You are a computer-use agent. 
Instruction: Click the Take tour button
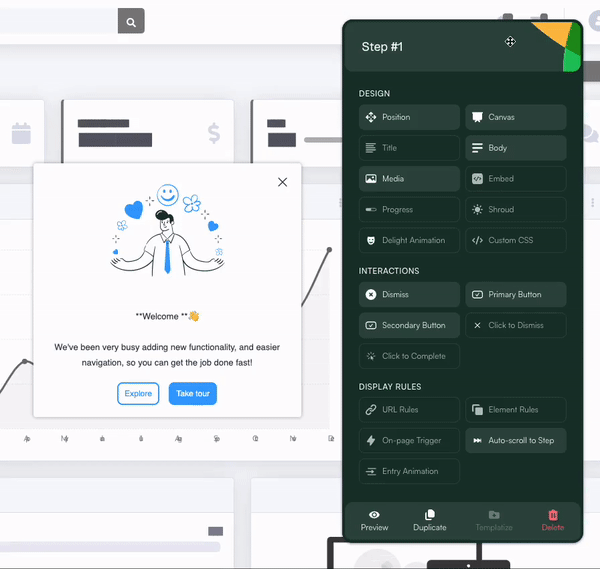192,393
